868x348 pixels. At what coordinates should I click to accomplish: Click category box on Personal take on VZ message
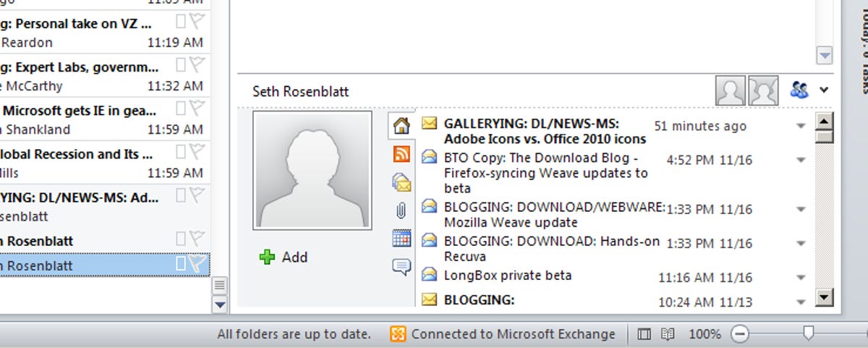coord(181,23)
